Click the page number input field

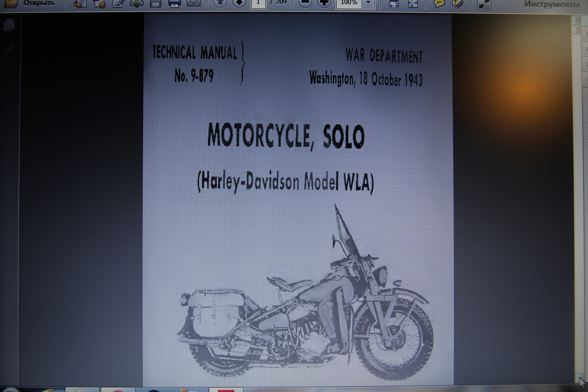[x=258, y=3]
